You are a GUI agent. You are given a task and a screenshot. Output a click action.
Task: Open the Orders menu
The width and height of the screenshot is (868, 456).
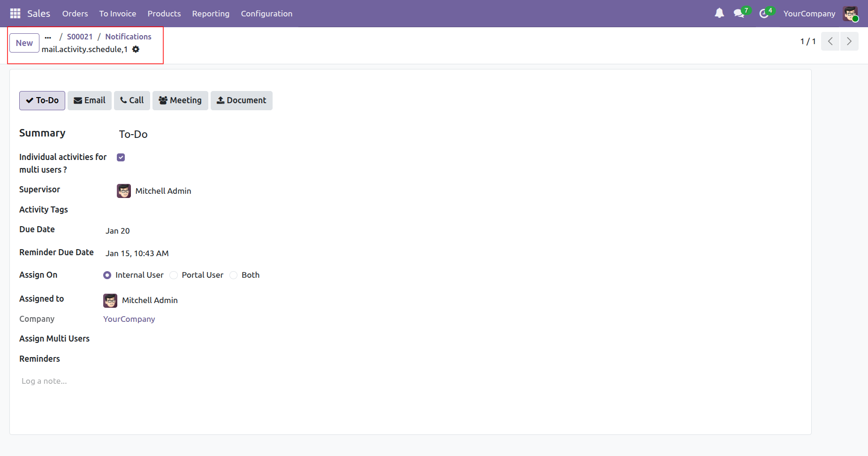tap(75, 14)
